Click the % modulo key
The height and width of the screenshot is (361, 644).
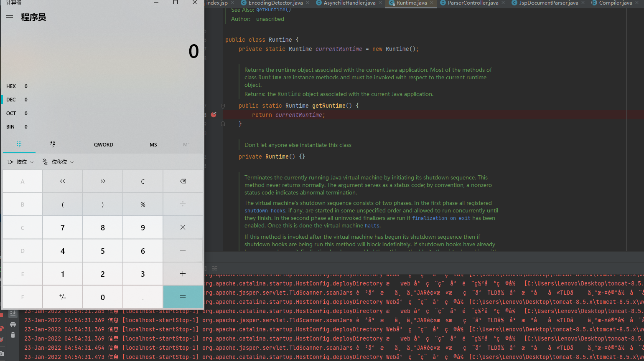[143, 204]
